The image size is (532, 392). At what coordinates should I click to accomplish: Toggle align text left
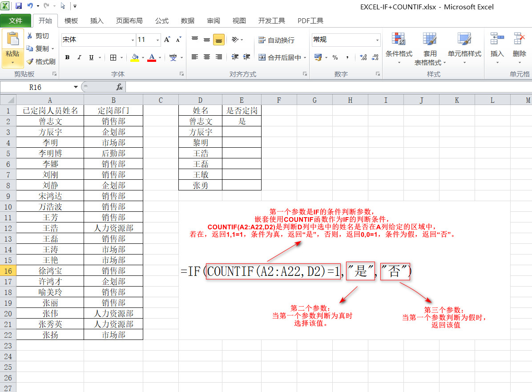pyautogui.click(x=195, y=57)
